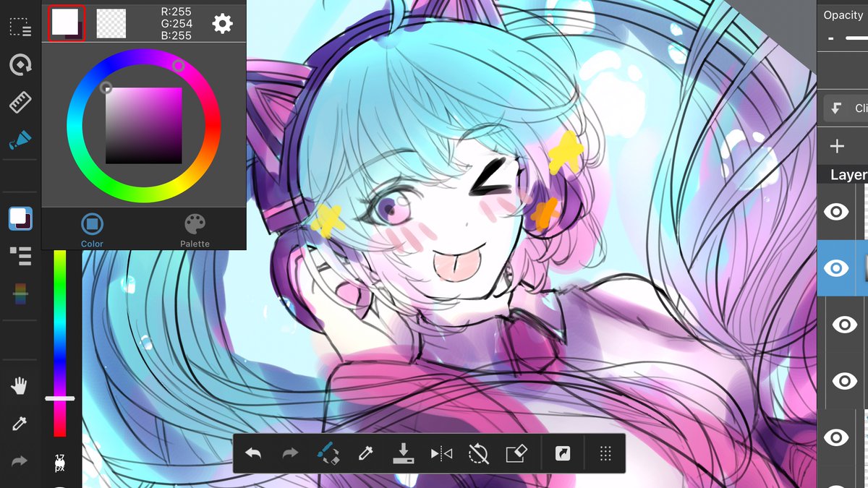Image resolution: width=868 pixels, height=488 pixels.
Task: Add a new layer with plus
Action: [837, 147]
